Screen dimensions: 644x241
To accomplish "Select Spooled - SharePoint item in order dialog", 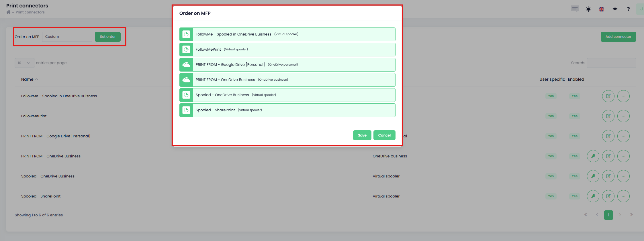I will click(x=287, y=110).
